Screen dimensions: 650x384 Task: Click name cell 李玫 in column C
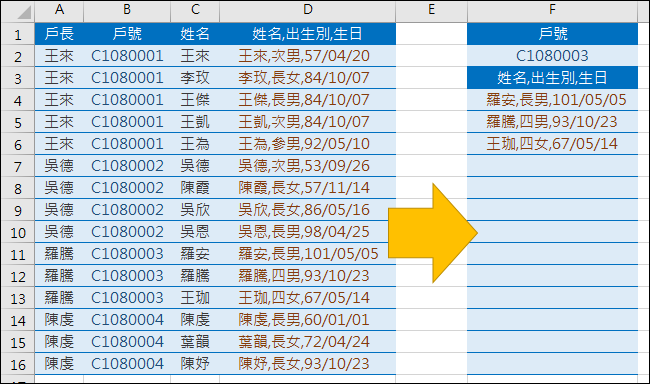pyautogui.click(x=195, y=78)
